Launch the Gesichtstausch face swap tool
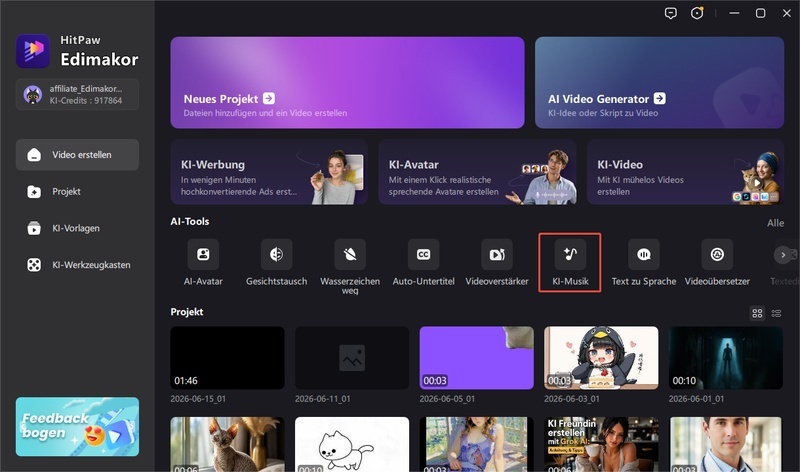 coord(277,254)
